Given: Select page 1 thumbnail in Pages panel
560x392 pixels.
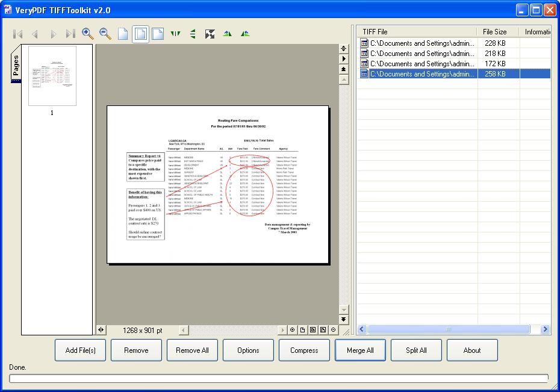Looking at the screenshot, I should coord(52,76).
